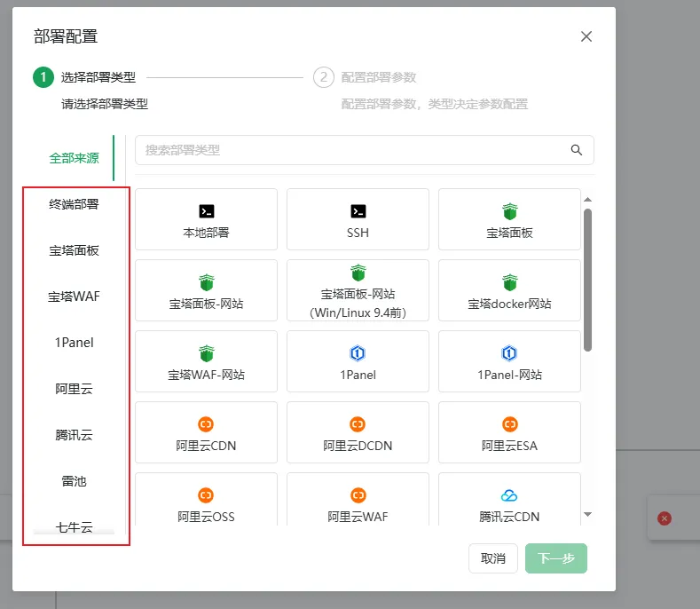This screenshot has height=609, width=700.
Task: Choose the 1Panel deployment card
Action: coord(358,361)
